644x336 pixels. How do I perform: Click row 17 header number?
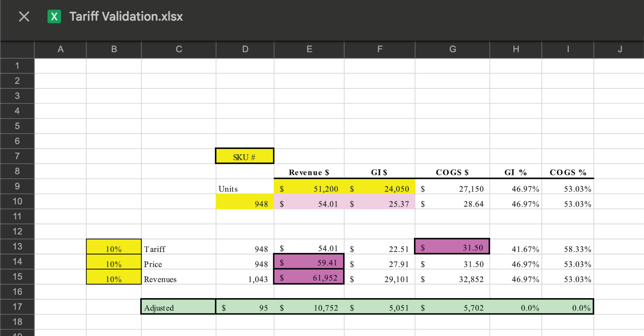[x=17, y=307]
